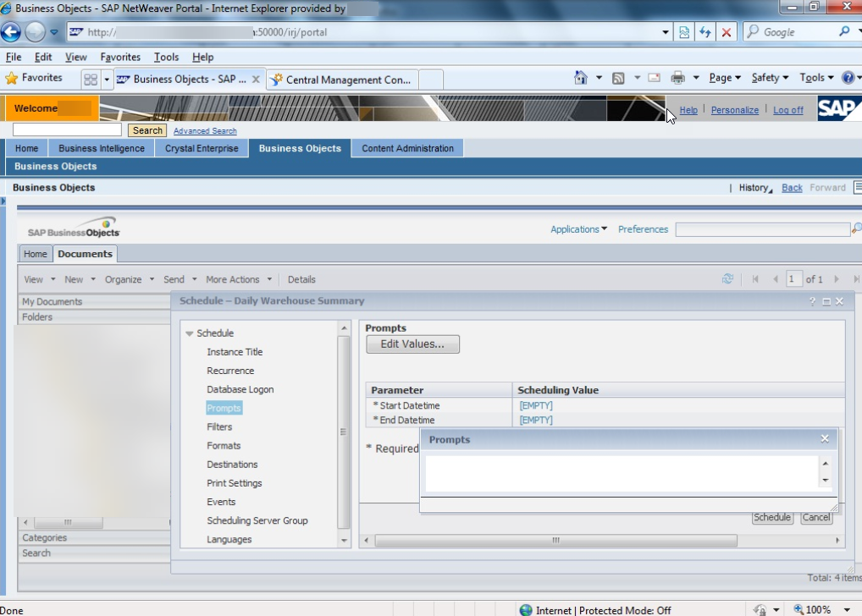Open the address bar dropdown arrow
This screenshot has height=616, width=862.
(666, 32)
